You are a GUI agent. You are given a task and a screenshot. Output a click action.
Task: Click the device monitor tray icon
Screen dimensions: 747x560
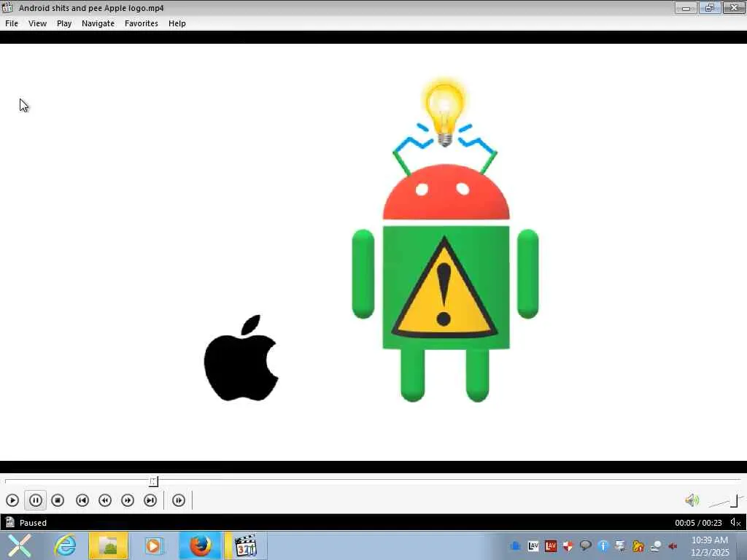pos(620,545)
